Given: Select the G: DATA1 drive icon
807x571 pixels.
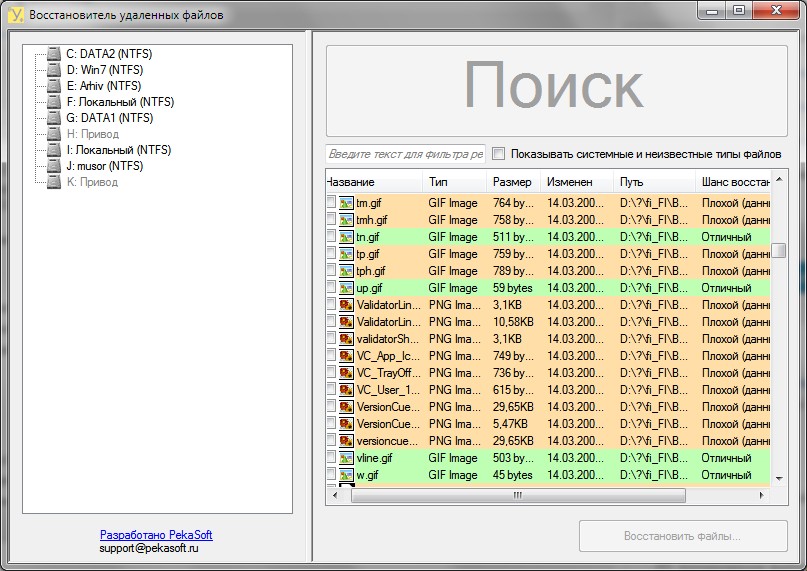Looking at the screenshot, I should point(54,118).
